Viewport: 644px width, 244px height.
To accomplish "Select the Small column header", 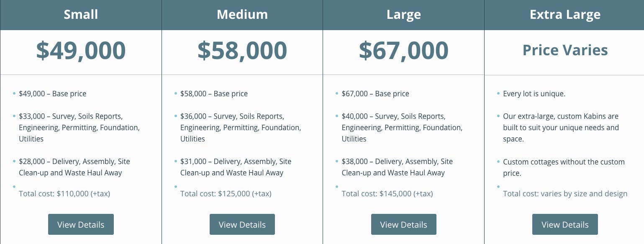I will point(81,15).
